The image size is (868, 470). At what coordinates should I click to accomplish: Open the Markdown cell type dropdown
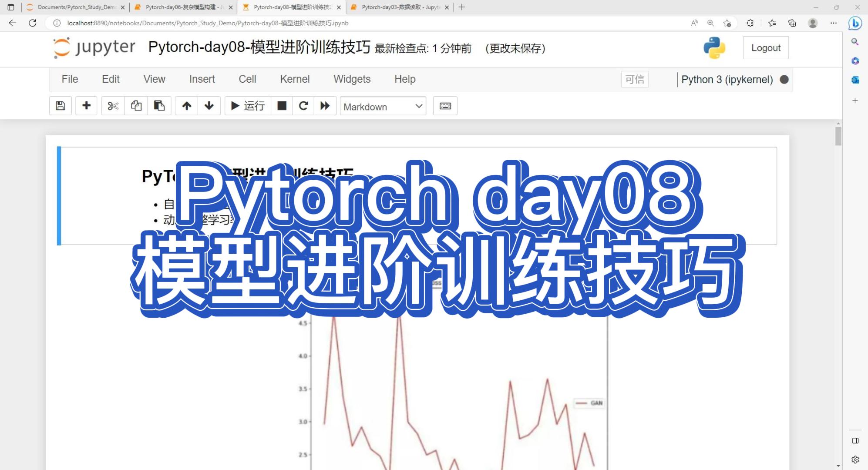(x=383, y=107)
